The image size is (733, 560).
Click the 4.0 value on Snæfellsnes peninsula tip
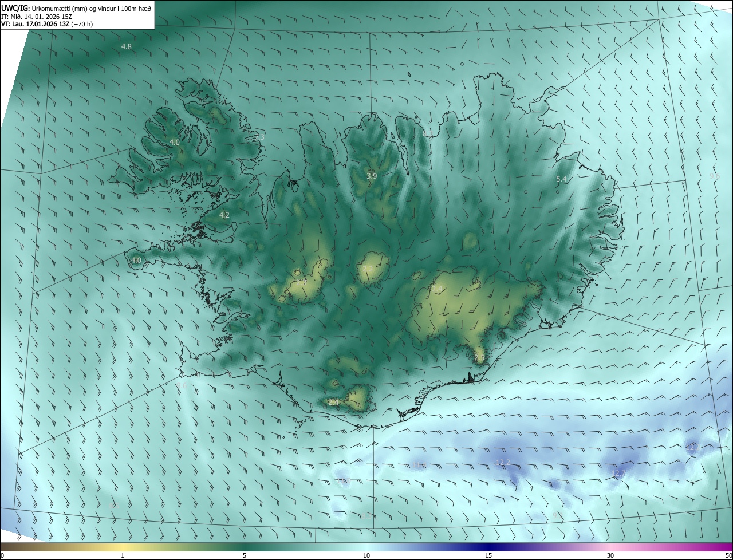coord(136,260)
